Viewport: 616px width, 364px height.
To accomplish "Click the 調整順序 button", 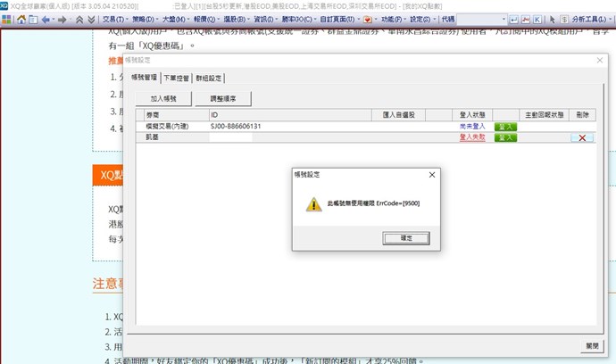I will coord(223,98).
